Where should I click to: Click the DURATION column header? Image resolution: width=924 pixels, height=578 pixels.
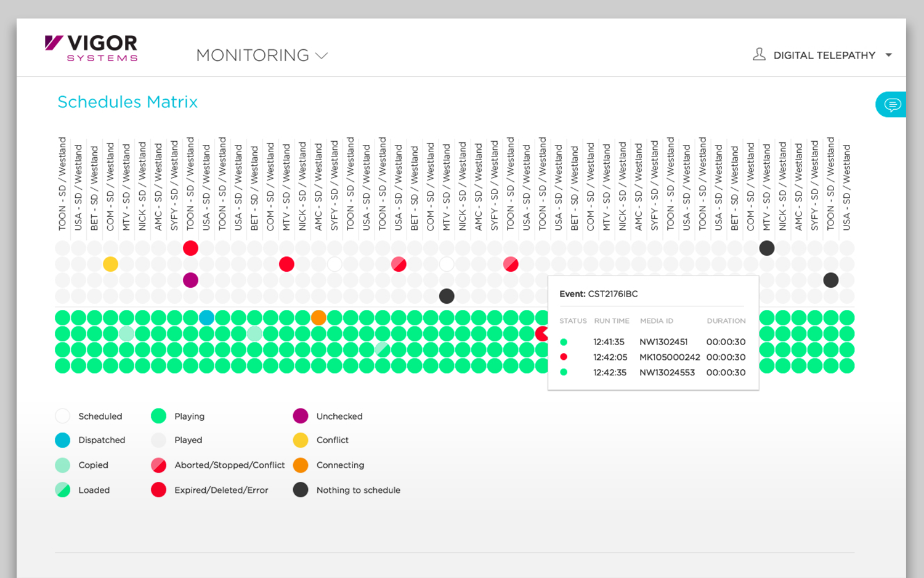pyautogui.click(x=726, y=321)
